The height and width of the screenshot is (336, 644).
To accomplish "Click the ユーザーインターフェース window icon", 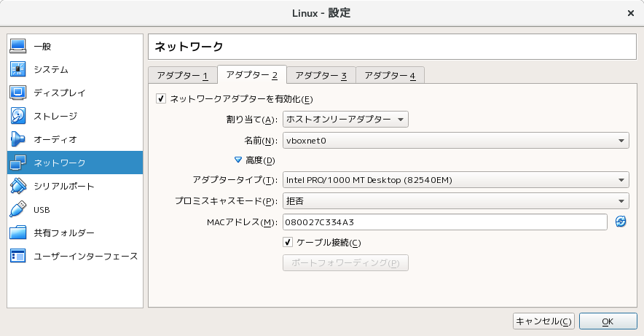I will (18, 256).
